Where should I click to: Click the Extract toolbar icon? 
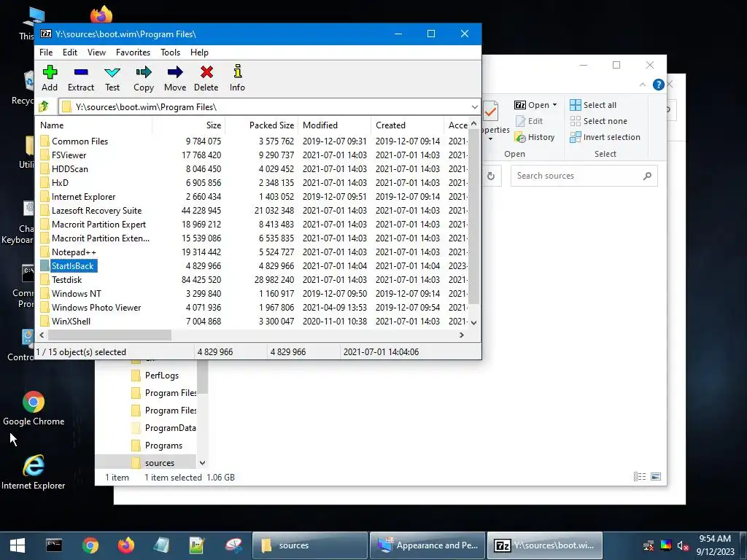(x=81, y=78)
